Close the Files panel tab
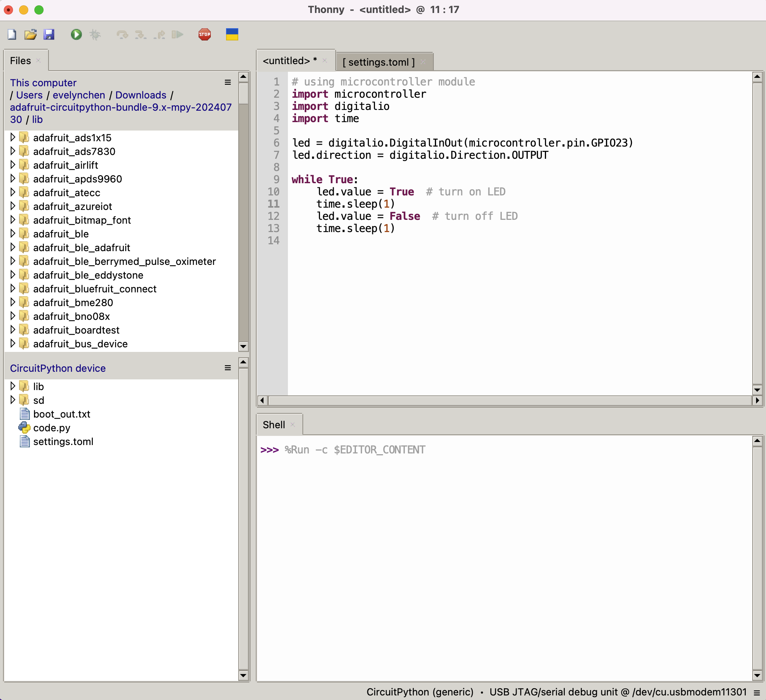Viewport: 766px width, 700px height. [38, 61]
